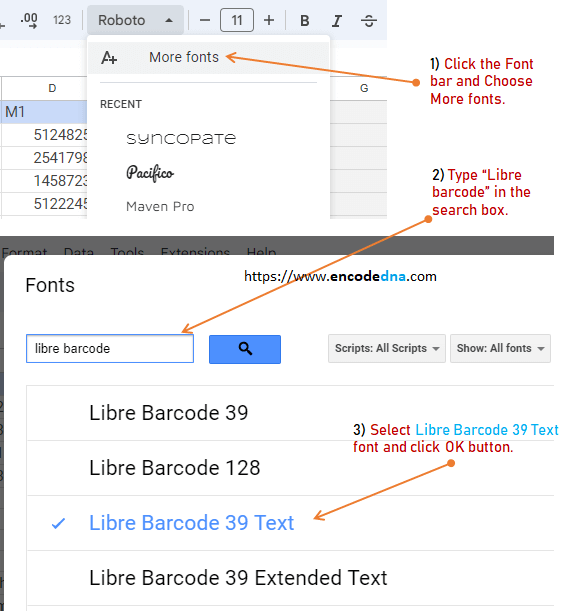This screenshot has height=611, width=578.
Task: Toggle strikethrough formatting
Action: (369, 20)
